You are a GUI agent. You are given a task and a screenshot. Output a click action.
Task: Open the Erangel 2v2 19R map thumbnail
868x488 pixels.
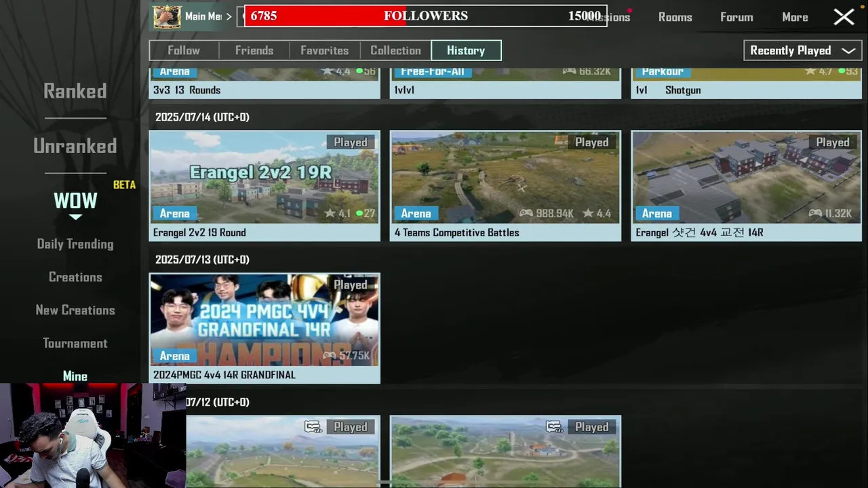(264, 178)
